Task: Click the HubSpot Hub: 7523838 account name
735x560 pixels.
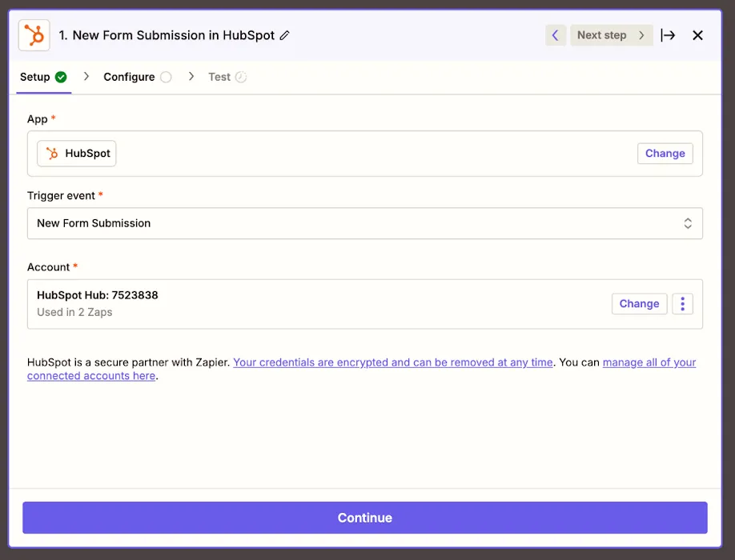Action: click(98, 295)
